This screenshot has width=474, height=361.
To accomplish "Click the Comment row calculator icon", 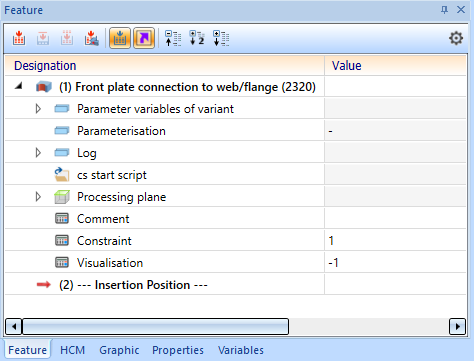I will click(x=62, y=219).
